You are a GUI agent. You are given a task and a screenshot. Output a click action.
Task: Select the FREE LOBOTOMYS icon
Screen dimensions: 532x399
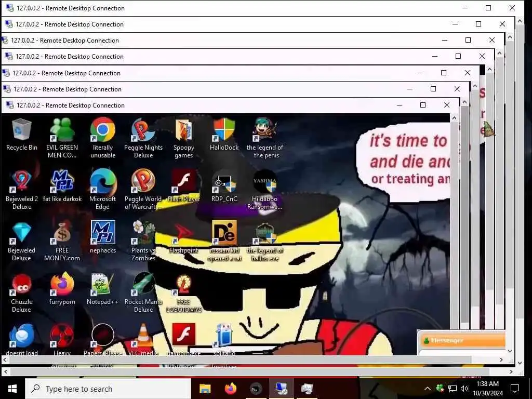183,293
